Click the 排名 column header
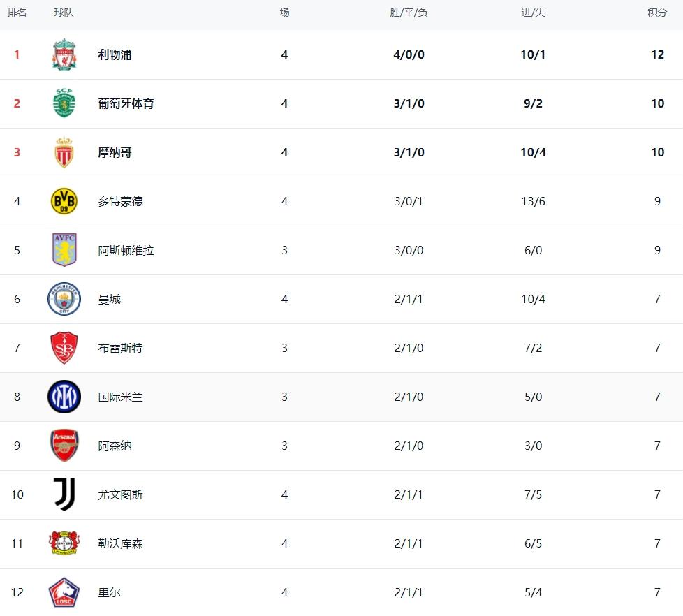Viewport: 683px width, 616px height. pos(17,13)
